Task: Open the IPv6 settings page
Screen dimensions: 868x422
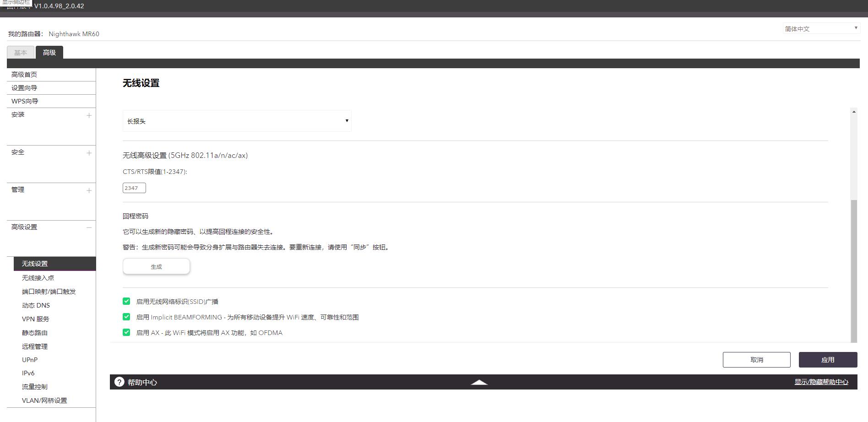Action: point(28,373)
